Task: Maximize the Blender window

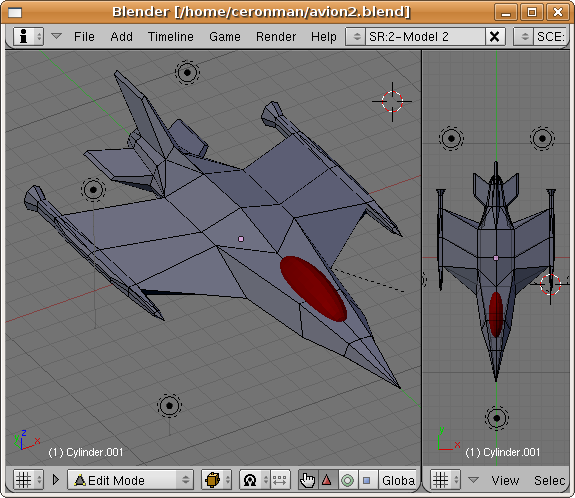Action: click(532, 13)
